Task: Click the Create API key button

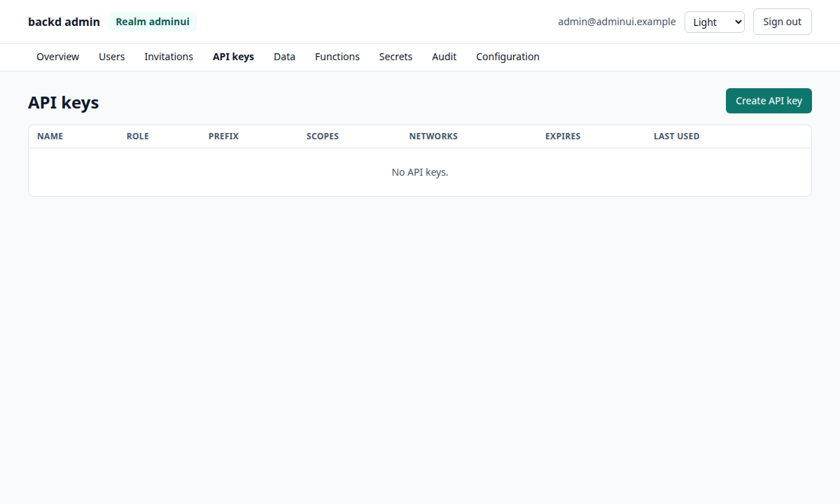Action: click(769, 101)
